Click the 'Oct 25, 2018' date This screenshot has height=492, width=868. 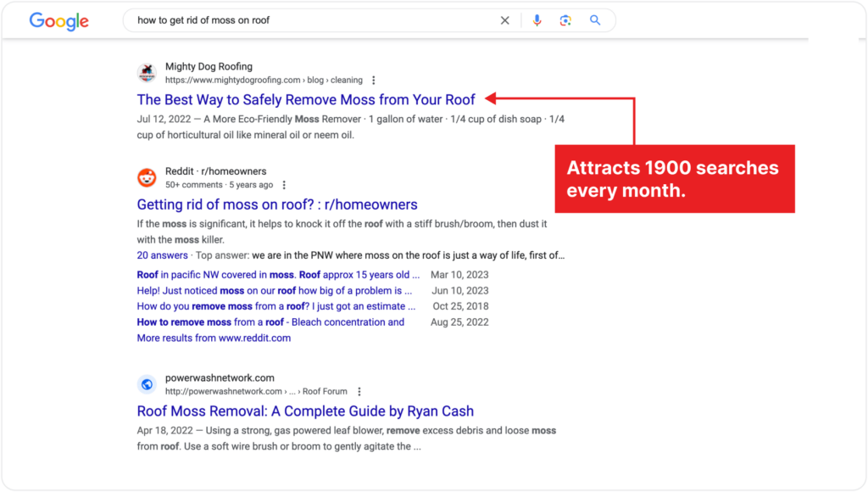pyautogui.click(x=460, y=306)
